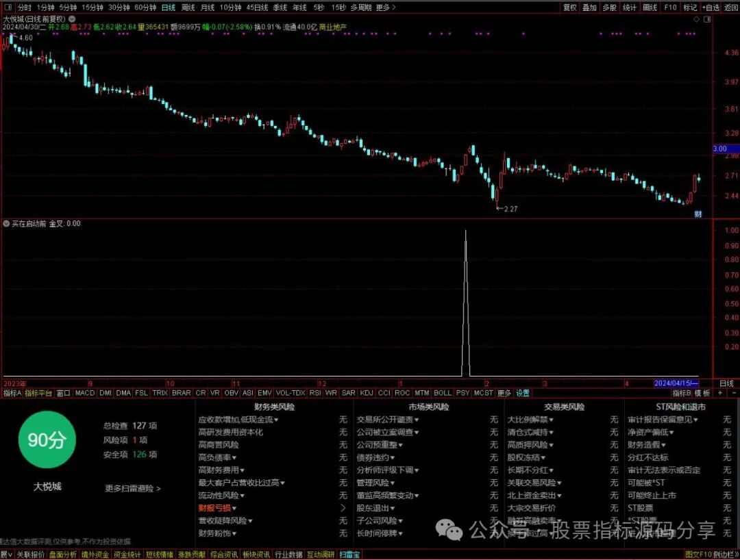
Task: Click the 图文F10 button at bottom-right
Action: coord(698,555)
